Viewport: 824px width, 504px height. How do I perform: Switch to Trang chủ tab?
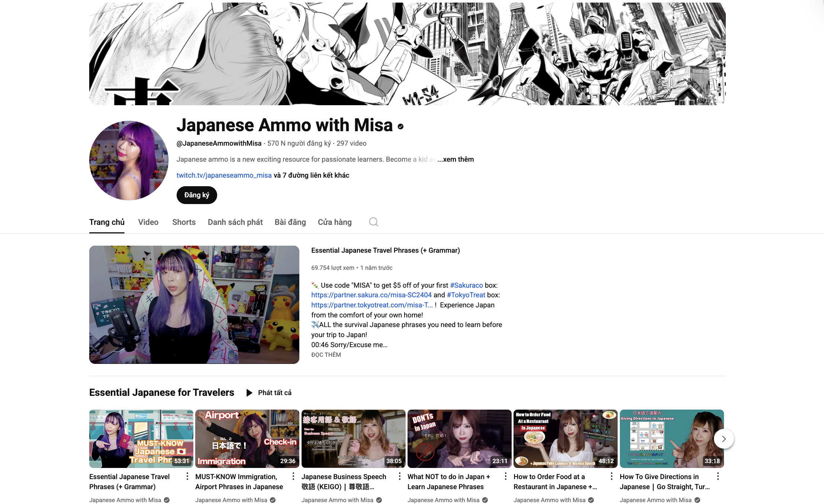(107, 222)
